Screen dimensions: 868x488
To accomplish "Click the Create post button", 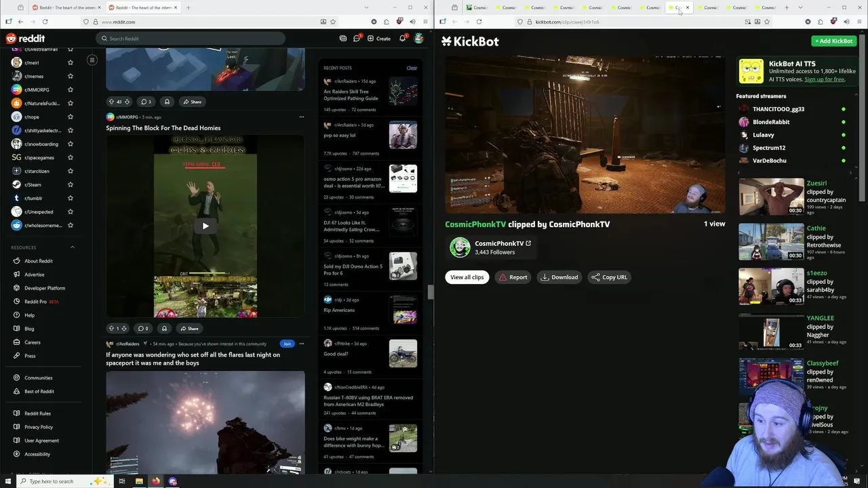I will coord(379,39).
